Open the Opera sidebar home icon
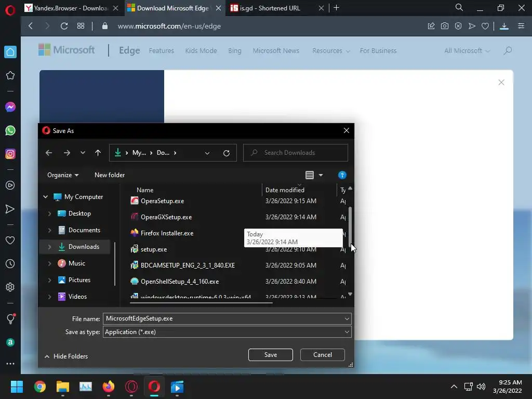This screenshot has height=399, width=532. [x=10, y=52]
